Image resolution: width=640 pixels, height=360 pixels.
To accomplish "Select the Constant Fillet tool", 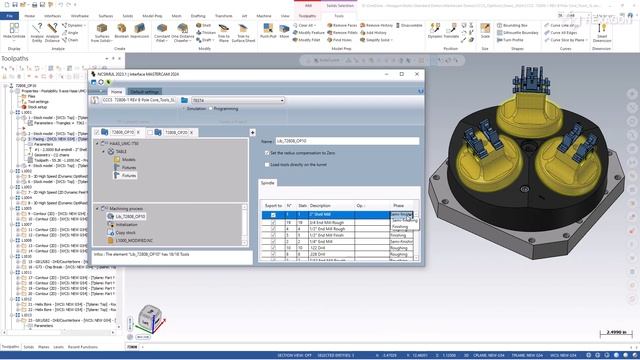I will [x=162, y=32].
